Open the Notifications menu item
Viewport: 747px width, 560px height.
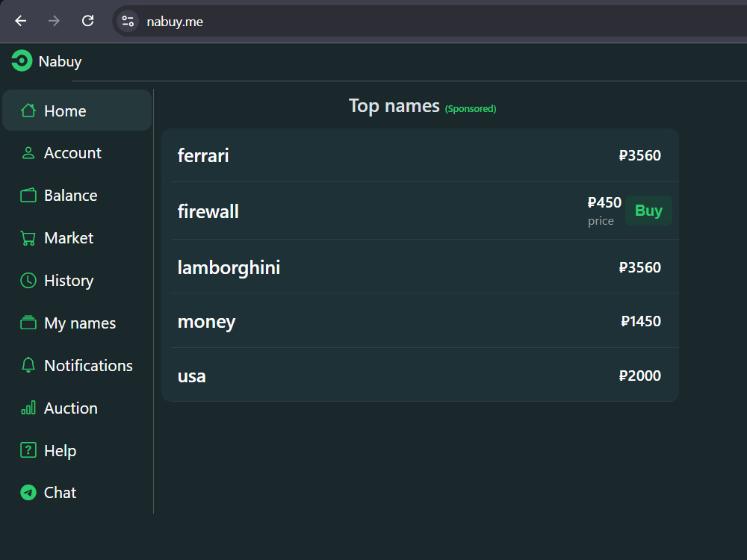click(x=77, y=365)
